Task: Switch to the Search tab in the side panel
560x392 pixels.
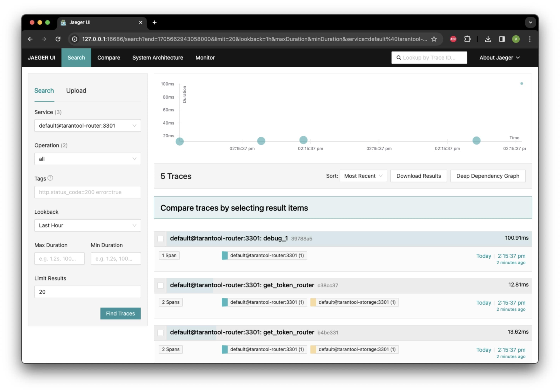Action: tap(44, 90)
